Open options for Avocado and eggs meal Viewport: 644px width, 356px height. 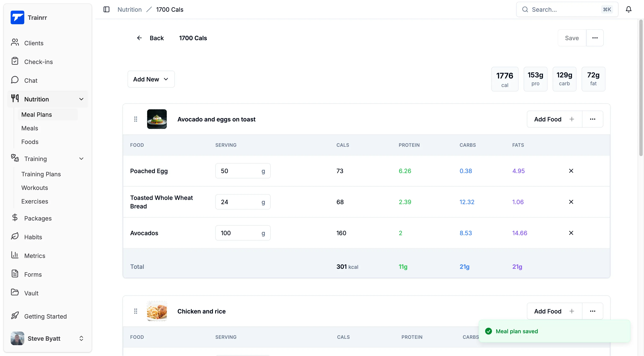click(x=592, y=119)
